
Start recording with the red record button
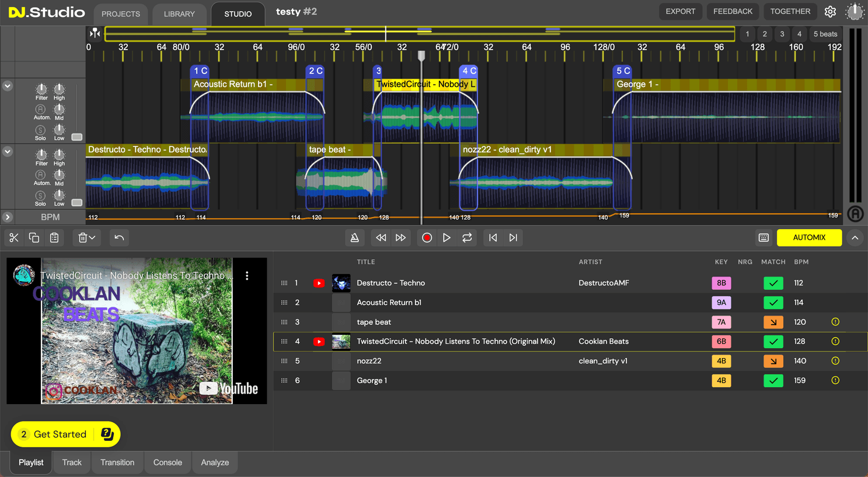(x=427, y=237)
